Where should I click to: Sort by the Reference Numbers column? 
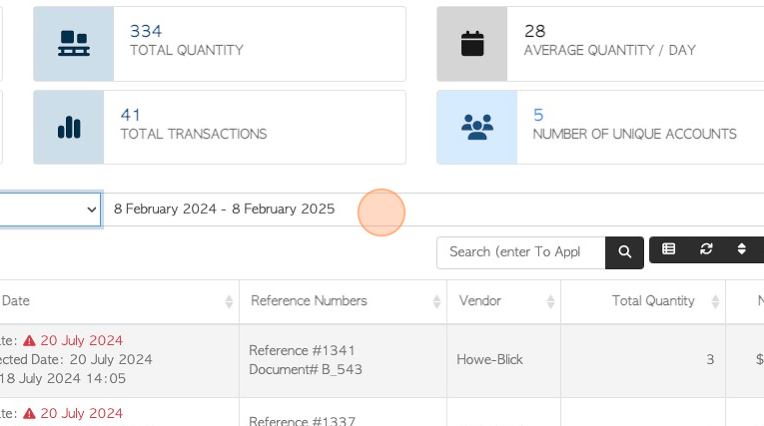pyautogui.click(x=342, y=301)
